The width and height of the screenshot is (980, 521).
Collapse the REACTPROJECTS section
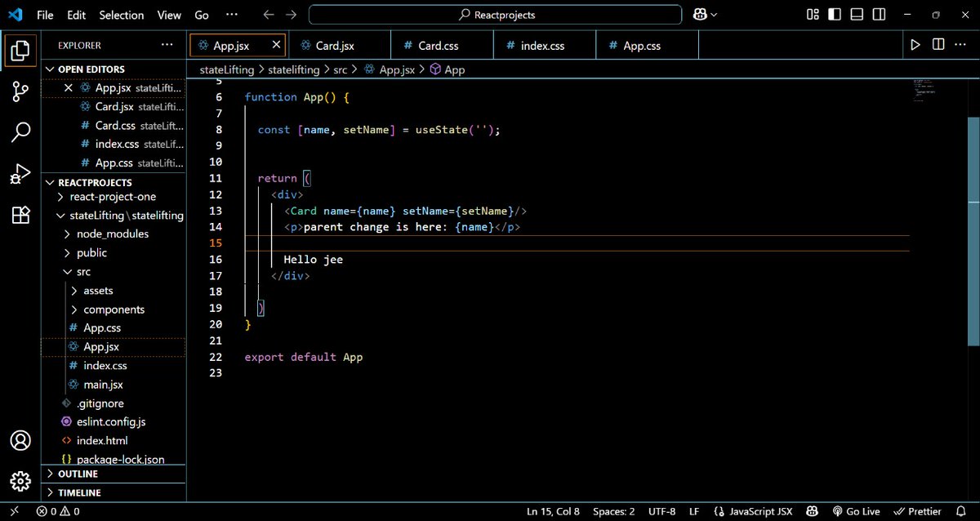coord(114,182)
